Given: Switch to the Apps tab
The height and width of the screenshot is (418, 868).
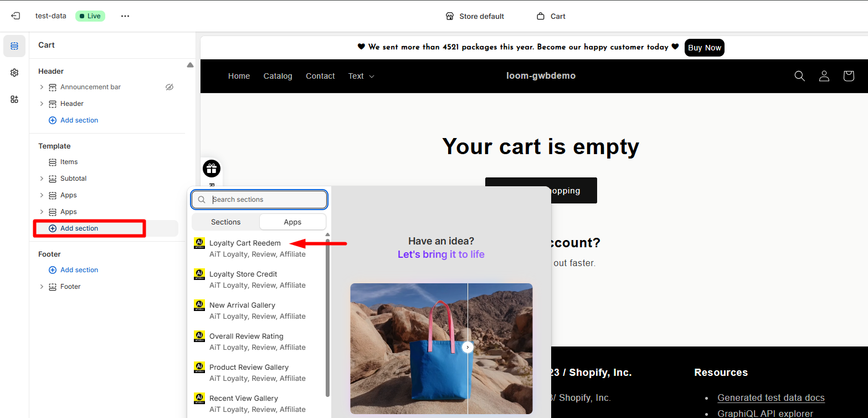Looking at the screenshot, I should click(292, 222).
